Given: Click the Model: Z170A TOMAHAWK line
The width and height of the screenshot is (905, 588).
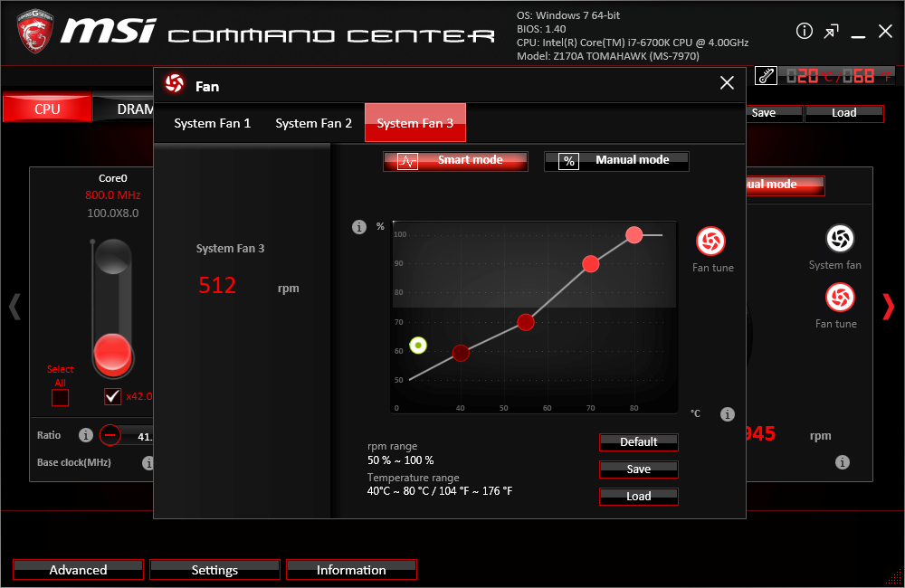Looking at the screenshot, I should [x=608, y=56].
